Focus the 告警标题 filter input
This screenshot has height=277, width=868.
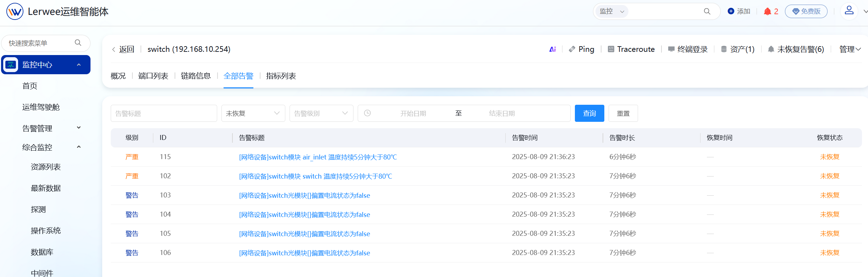coord(164,113)
